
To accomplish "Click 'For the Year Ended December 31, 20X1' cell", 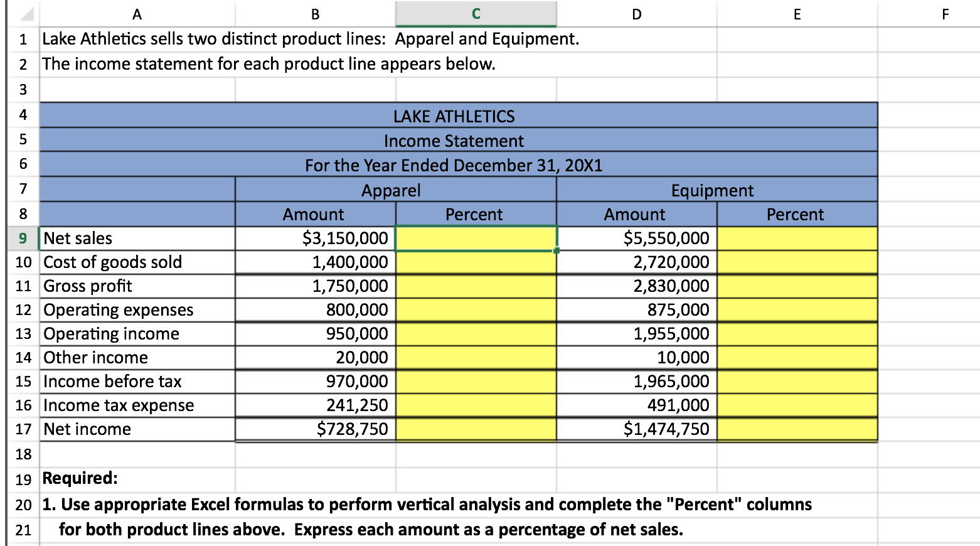I will point(459,164).
